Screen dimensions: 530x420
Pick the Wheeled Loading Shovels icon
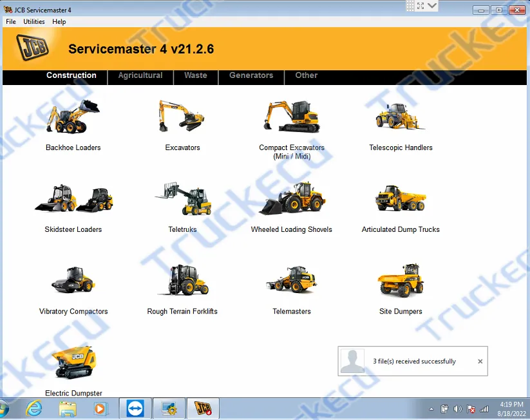click(x=292, y=198)
